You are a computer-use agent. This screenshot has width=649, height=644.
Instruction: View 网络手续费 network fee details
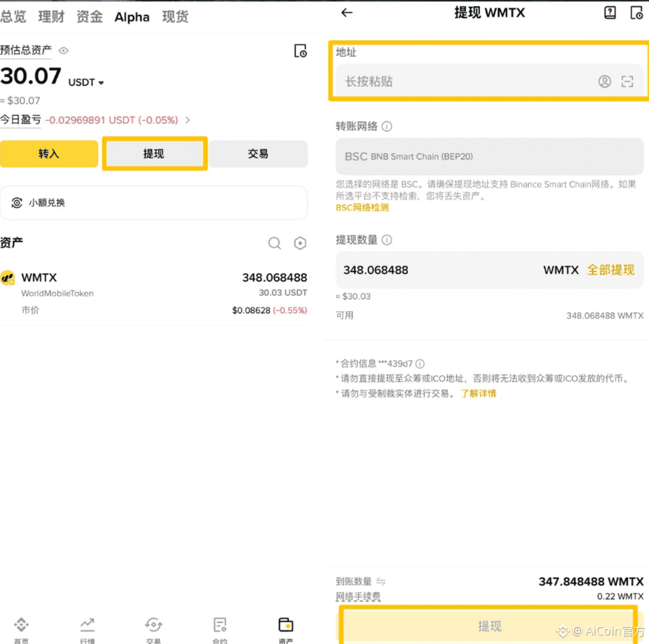pyautogui.click(x=358, y=597)
